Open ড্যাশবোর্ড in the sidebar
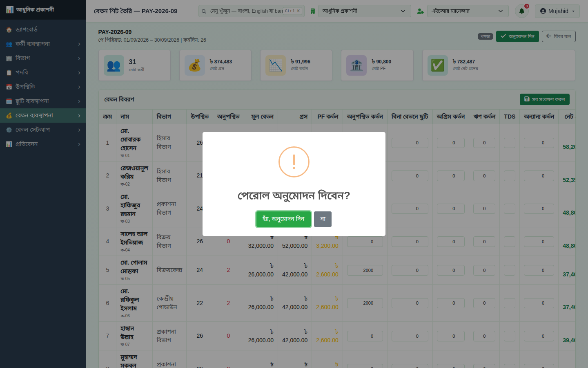 click(43, 29)
